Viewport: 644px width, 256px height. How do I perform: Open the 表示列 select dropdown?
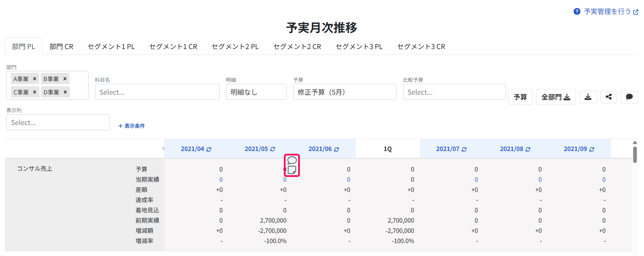[58, 122]
